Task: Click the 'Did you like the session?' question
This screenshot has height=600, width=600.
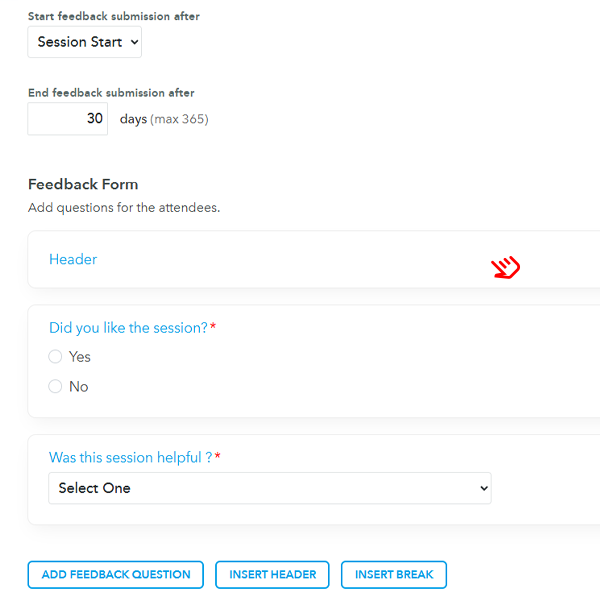Action: click(x=128, y=328)
